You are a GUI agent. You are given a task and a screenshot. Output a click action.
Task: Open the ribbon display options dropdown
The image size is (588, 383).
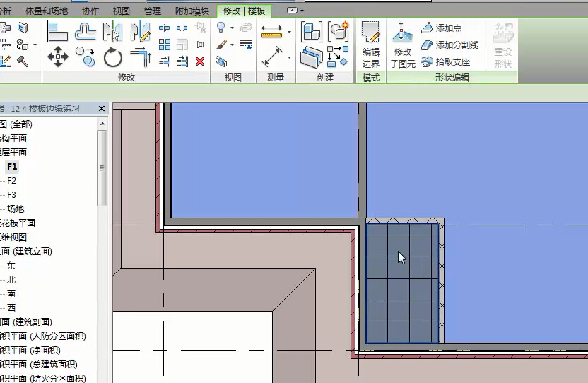tap(297, 11)
